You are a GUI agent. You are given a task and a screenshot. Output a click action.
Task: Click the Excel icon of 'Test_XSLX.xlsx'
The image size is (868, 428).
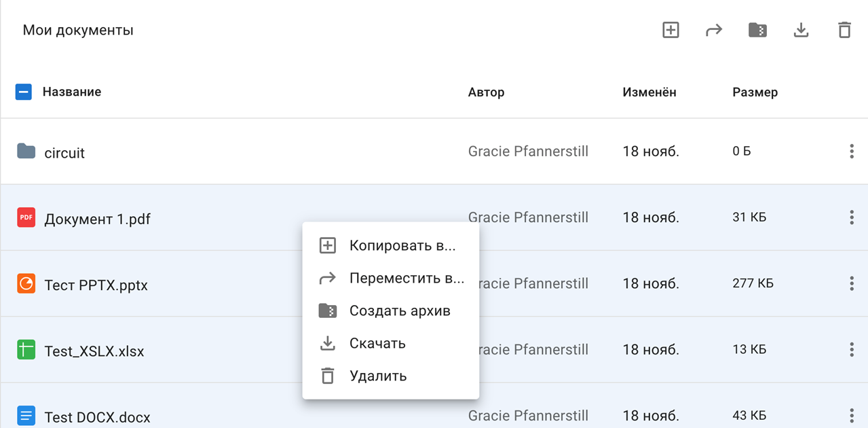click(x=25, y=349)
